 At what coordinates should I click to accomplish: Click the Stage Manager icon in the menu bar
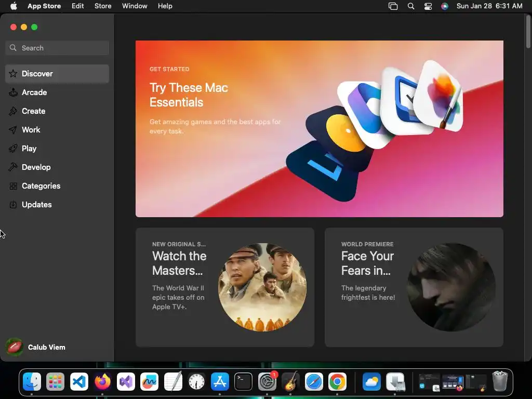click(x=393, y=6)
